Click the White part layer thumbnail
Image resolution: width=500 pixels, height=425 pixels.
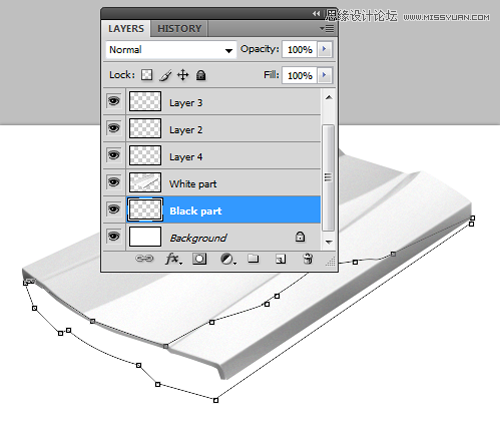[x=145, y=182]
